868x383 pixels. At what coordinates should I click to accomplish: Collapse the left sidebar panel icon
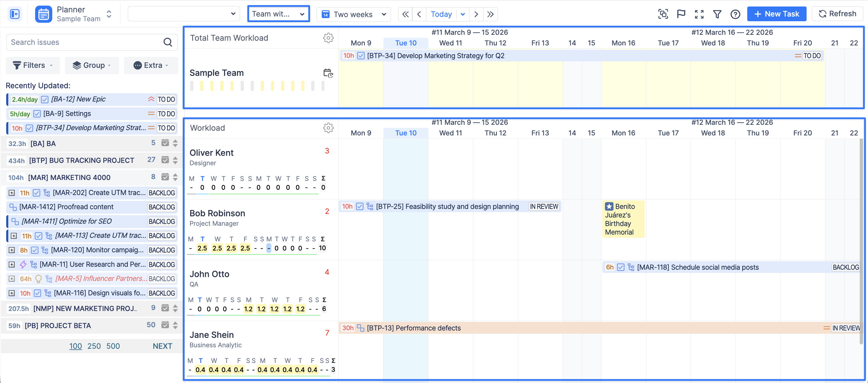pyautogui.click(x=14, y=14)
